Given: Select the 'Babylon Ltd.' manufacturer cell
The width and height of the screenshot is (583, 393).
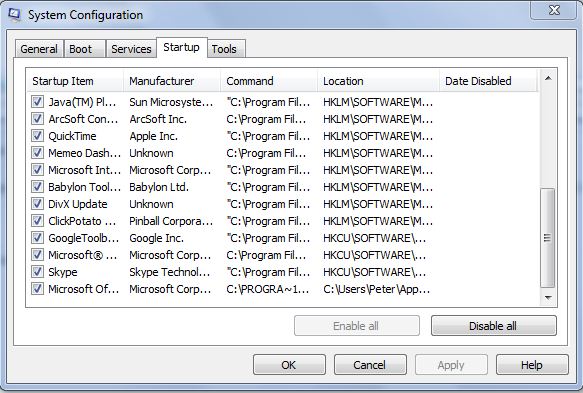Looking at the screenshot, I should pyautogui.click(x=159, y=187).
